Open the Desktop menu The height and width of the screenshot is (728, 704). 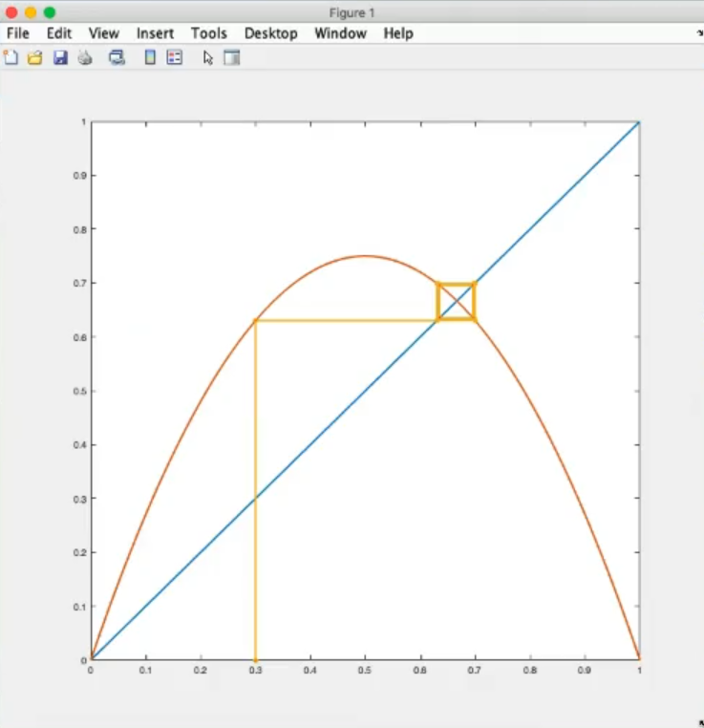pyautogui.click(x=271, y=33)
